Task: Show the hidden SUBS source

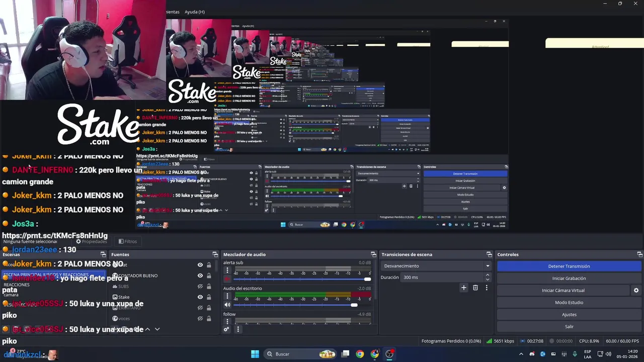Action: tap(200, 286)
